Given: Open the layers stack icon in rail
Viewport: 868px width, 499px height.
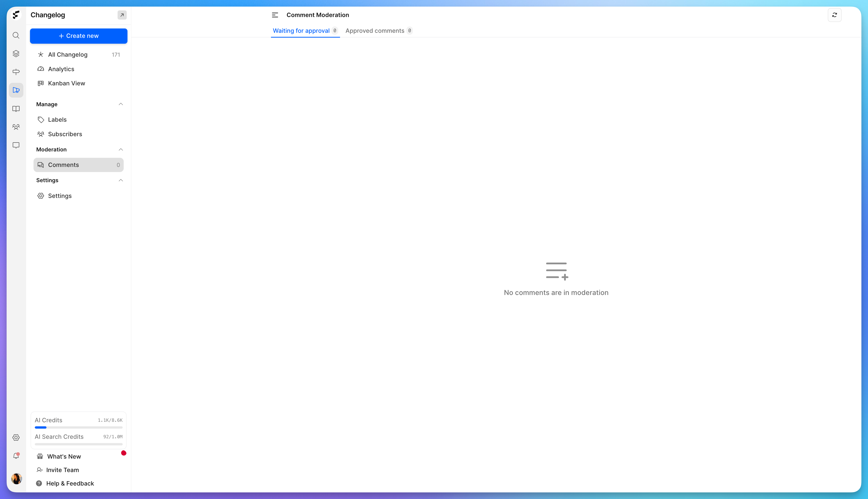Looking at the screenshot, I should [x=16, y=53].
